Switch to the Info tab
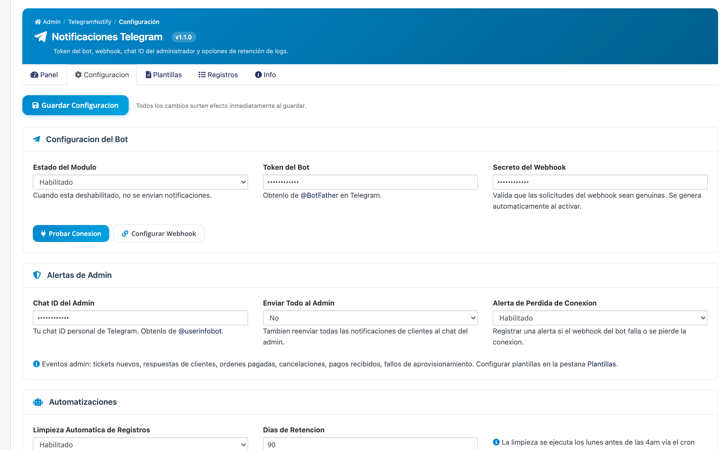 tap(265, 74)
